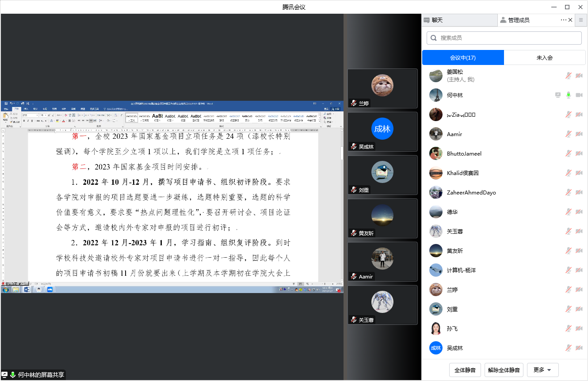The image size is (588, 381).
Task: Open the 更多 dropdown menu
Action: pos(542,370)
